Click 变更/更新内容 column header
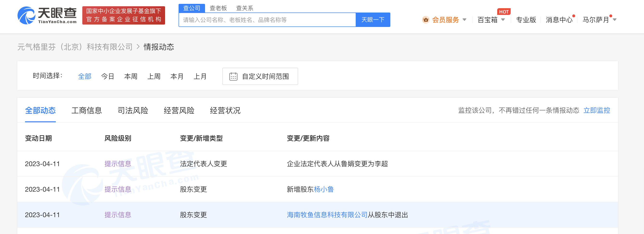644x234 pixels. [x=308, y=138]
